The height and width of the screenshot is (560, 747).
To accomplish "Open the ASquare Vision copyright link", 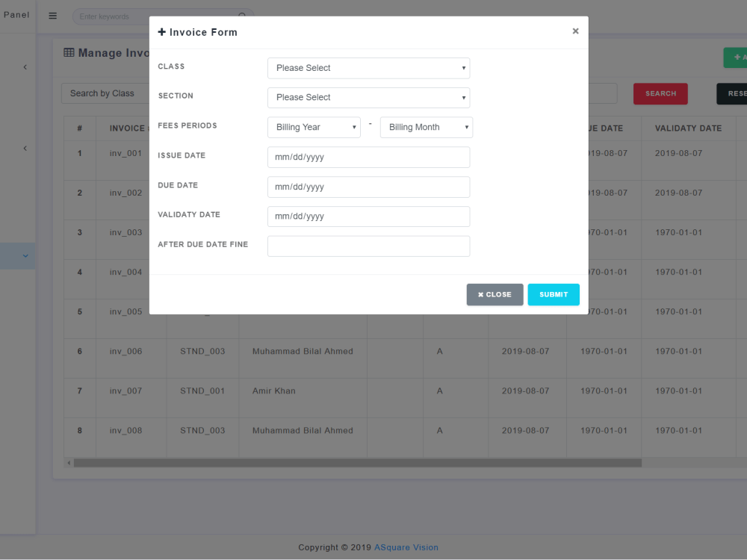I will tap(406, 547).
